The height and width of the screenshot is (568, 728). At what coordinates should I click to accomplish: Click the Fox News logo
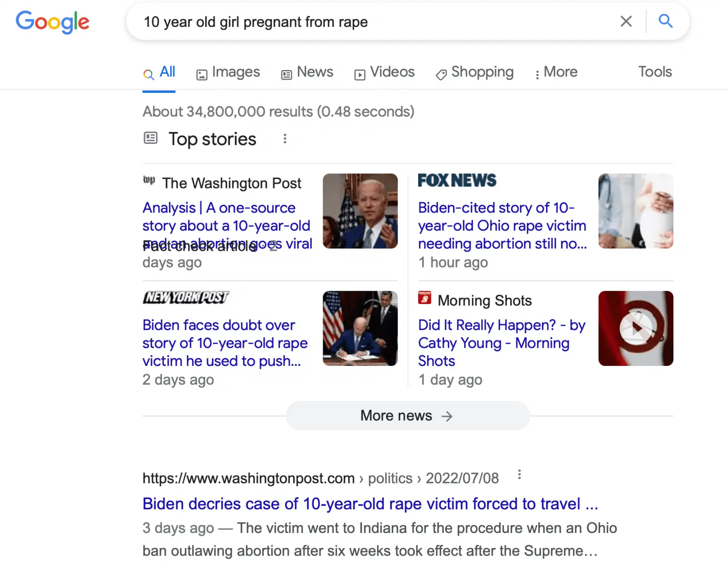(457, 181)
